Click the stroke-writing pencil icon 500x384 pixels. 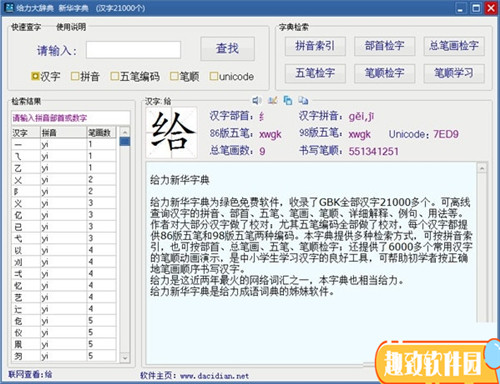click(272, 100)
